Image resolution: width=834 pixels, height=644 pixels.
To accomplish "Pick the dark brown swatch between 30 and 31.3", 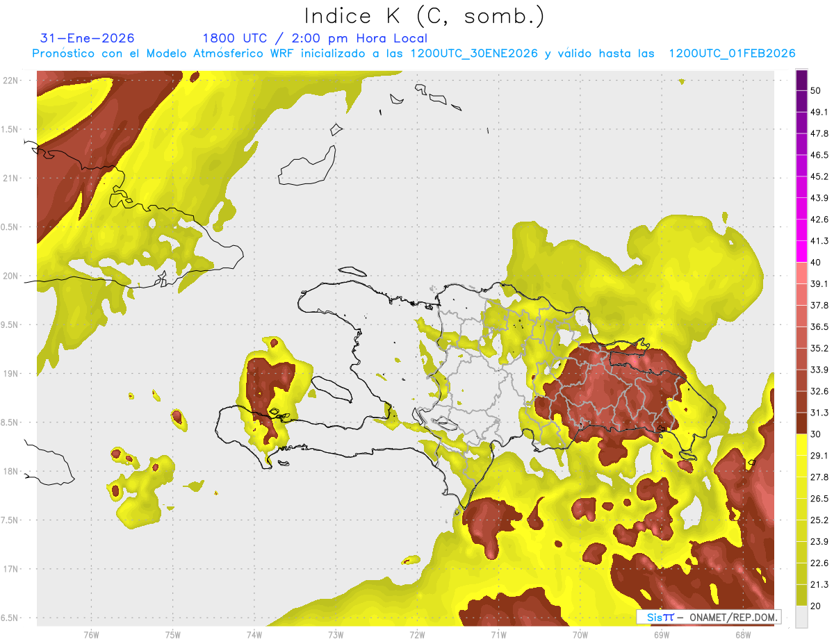I will (802, 423).
